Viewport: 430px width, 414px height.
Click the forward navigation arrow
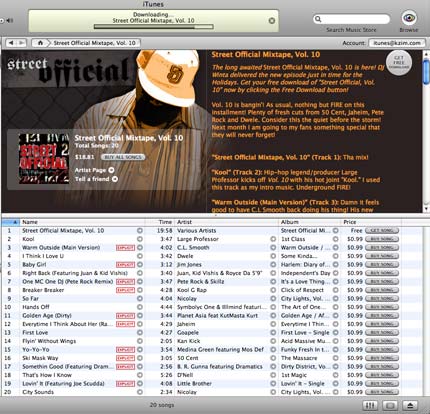point(21,43)
